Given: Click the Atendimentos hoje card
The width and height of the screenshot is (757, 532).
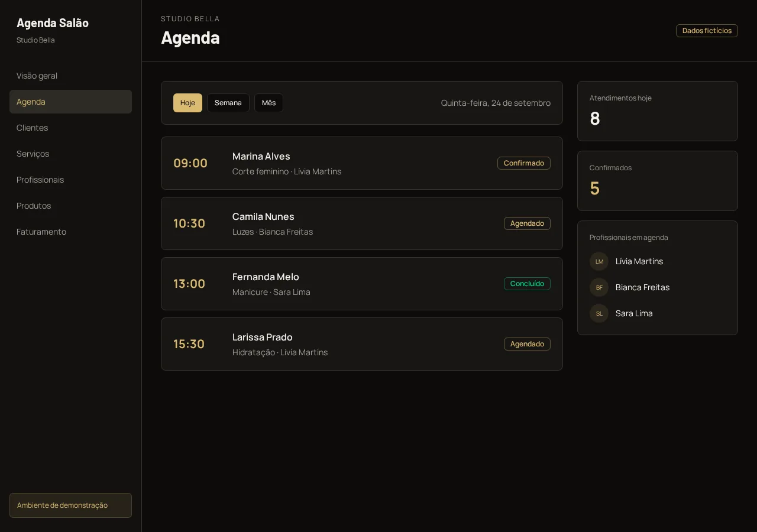Looking at the screenshot, I should coord(658,111).
